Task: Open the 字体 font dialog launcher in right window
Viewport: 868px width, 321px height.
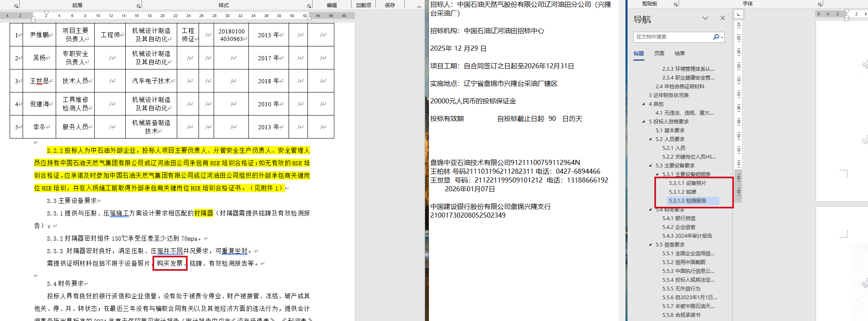Action: click(x=820, y=4)
